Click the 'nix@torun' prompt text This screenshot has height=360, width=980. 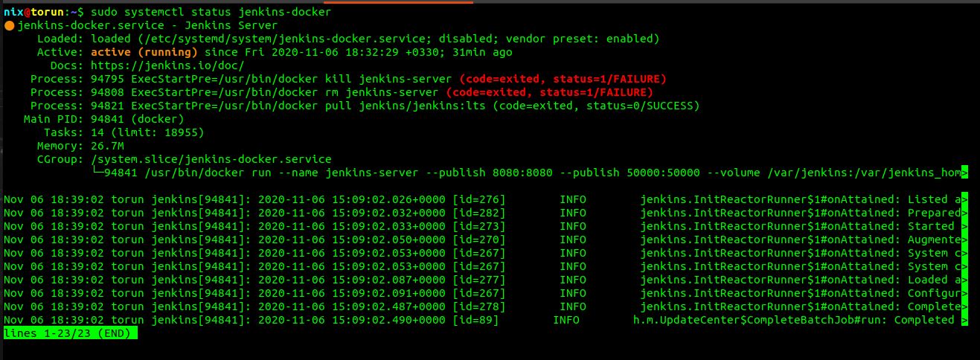pos(32,13)
